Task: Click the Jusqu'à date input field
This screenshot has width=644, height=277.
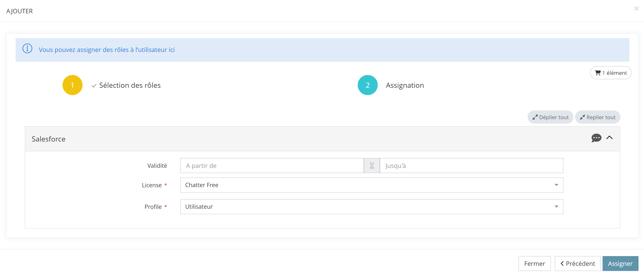Action: coord(471,166)
